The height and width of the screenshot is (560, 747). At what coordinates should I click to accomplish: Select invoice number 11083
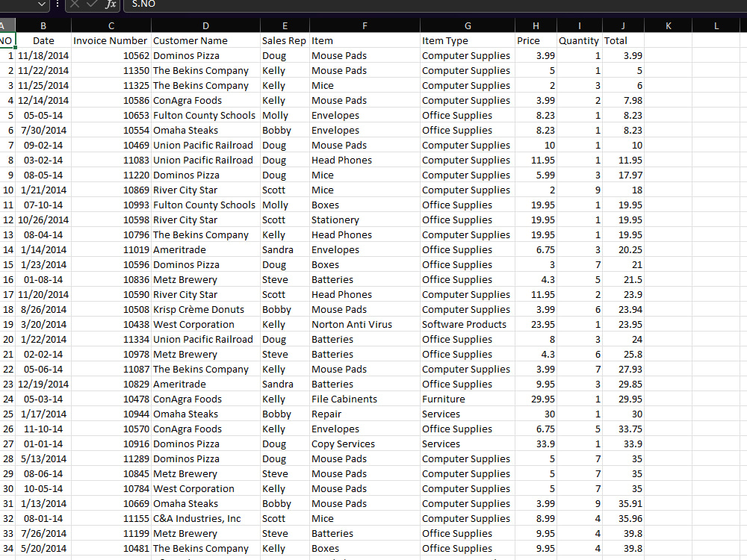click(x=111, y=160)
